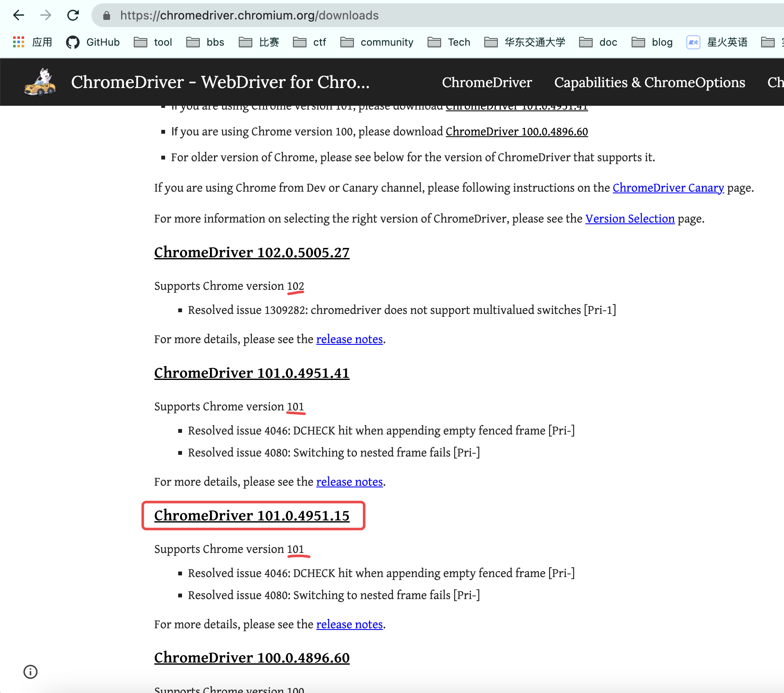Open the ChromeDriver 100.0.4896.60 heading link

252,658
